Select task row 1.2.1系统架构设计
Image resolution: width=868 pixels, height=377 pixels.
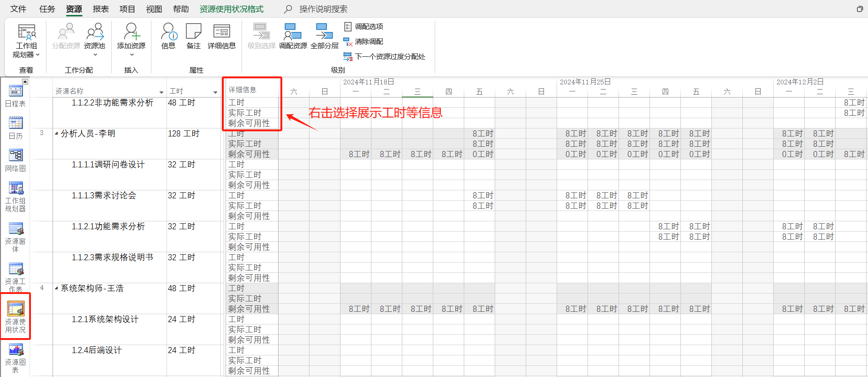point(105,319)
